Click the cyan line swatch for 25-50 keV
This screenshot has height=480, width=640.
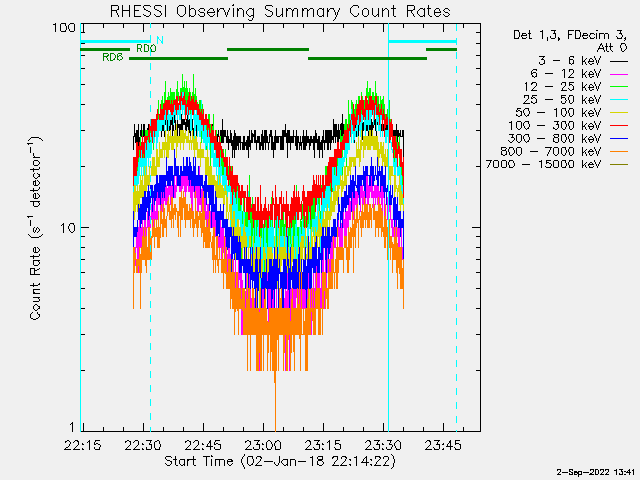(x=619, y=100)
